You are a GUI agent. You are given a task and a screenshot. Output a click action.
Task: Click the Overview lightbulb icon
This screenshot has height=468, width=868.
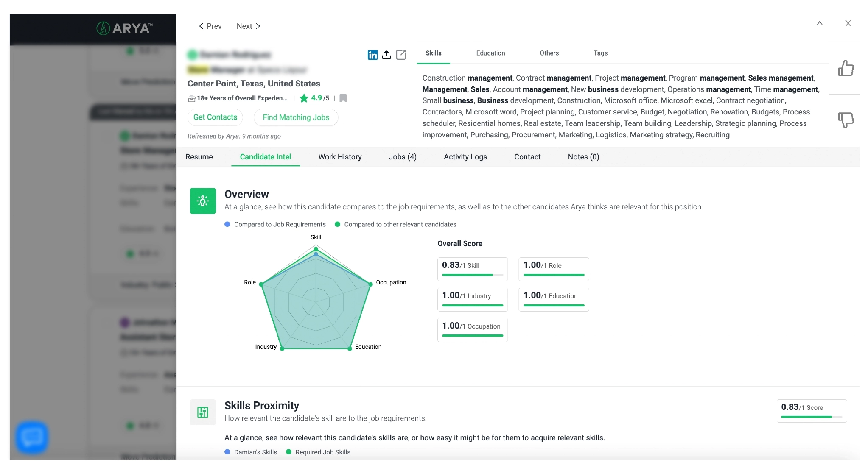pos(203,201)
